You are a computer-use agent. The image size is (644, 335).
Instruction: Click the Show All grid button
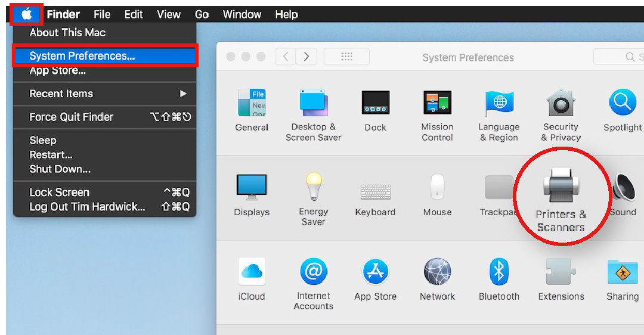pos(346,57)
